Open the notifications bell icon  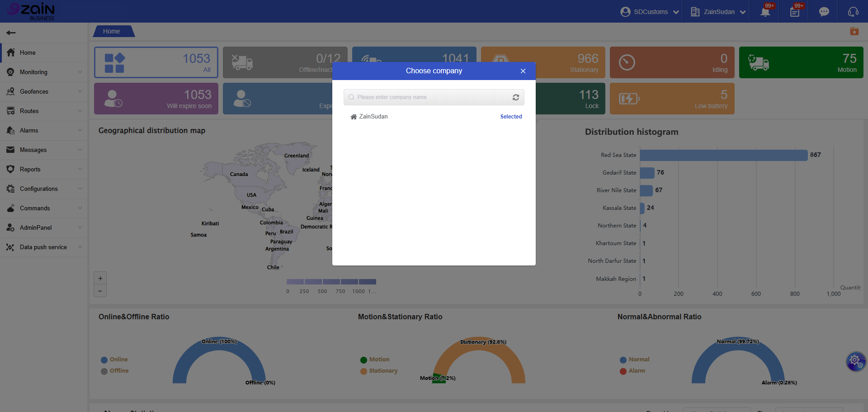pos(765,12)
